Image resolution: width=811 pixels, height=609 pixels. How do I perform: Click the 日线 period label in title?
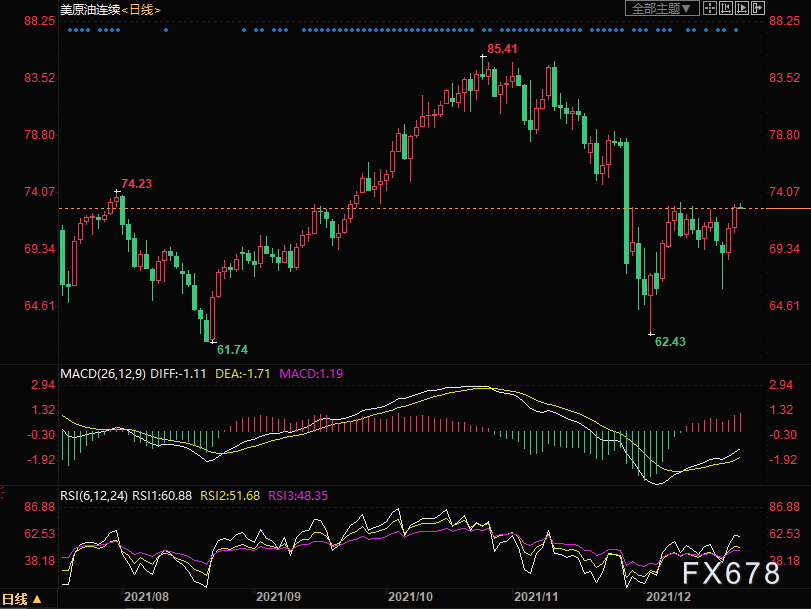pos(141,10)
